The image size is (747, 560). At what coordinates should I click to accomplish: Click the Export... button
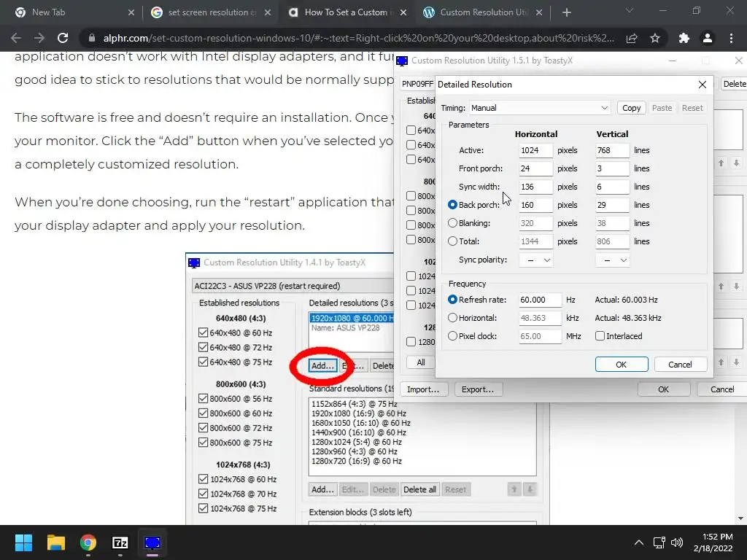coord(478,389)
